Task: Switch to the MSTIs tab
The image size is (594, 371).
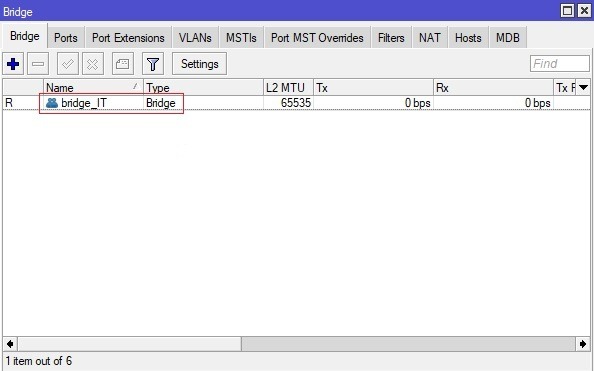Action: (241, 38)
